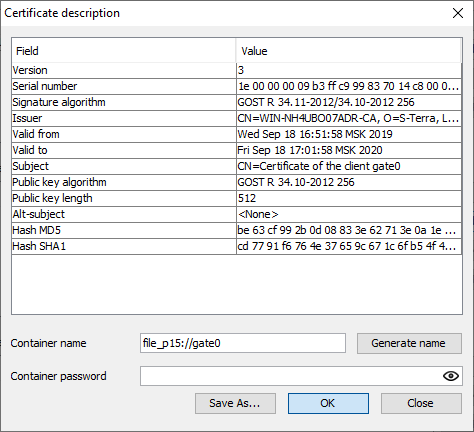Close the Certificate description dialog with X
The image size is (474, 432).
coord(458,13)
